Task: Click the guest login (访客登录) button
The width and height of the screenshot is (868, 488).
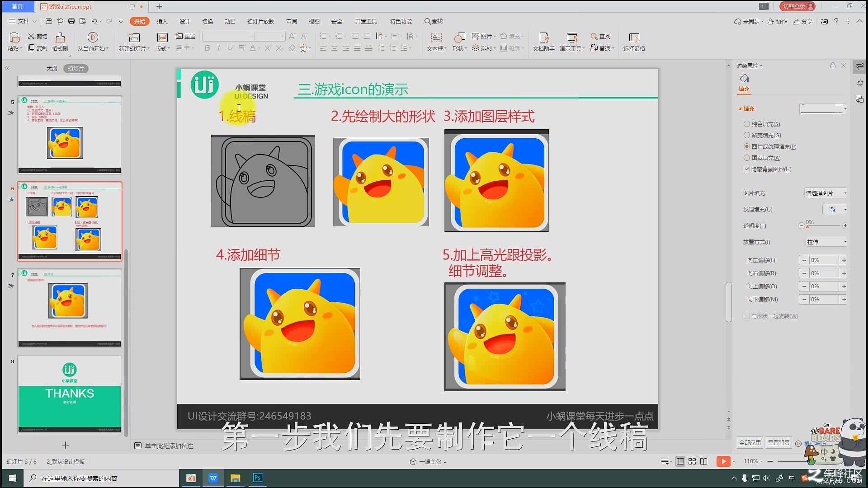Action: [x=798, y=6]
